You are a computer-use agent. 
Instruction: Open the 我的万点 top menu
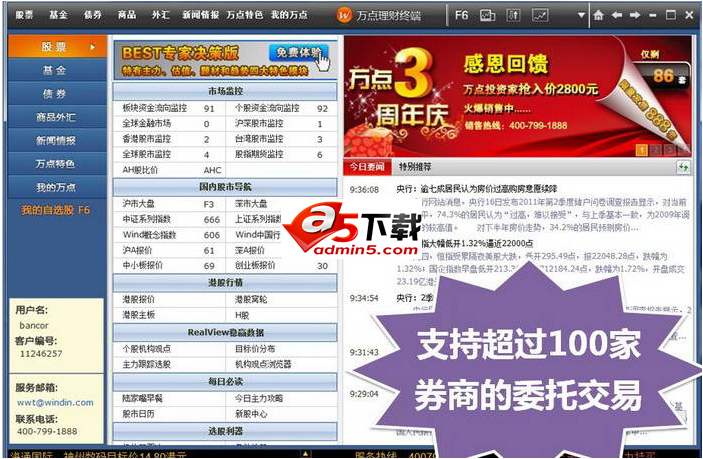click(x=289, y=15)
